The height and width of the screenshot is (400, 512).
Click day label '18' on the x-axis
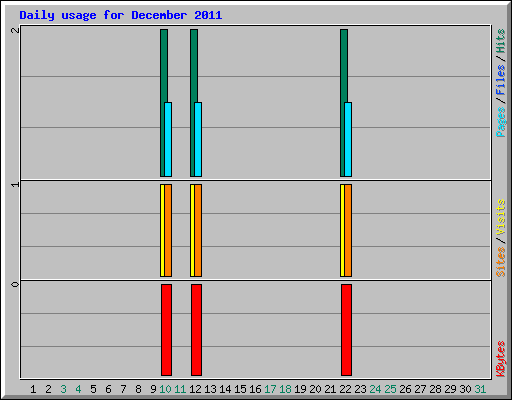pyautogui.click(x=285, y=389)
